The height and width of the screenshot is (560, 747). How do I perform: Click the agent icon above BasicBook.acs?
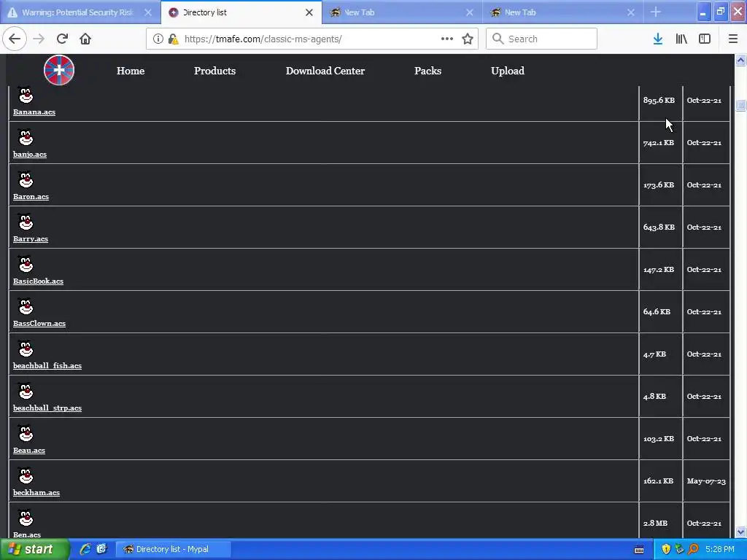[x=26, y=264]
